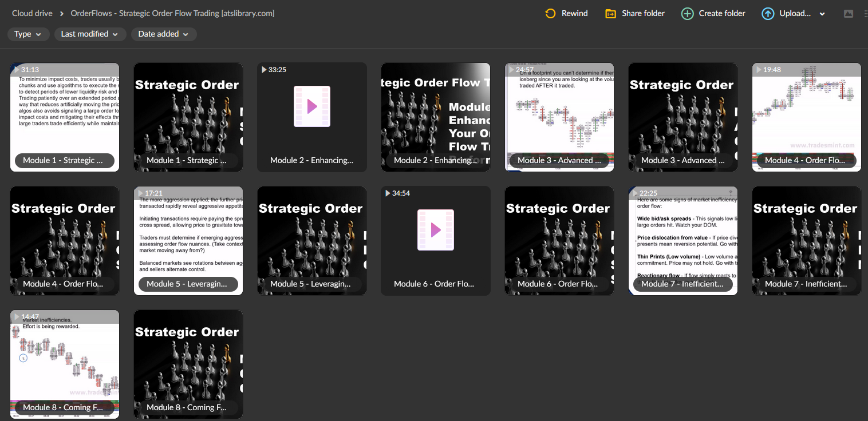
Task: Select the thumbnail grid view icon
Action: [x=848, y=13]
